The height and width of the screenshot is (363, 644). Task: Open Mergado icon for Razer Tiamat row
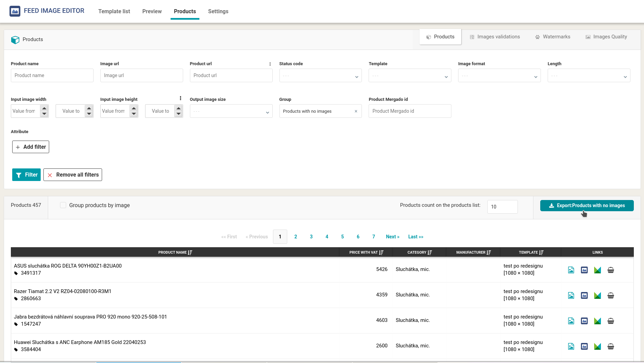(598, 295)
